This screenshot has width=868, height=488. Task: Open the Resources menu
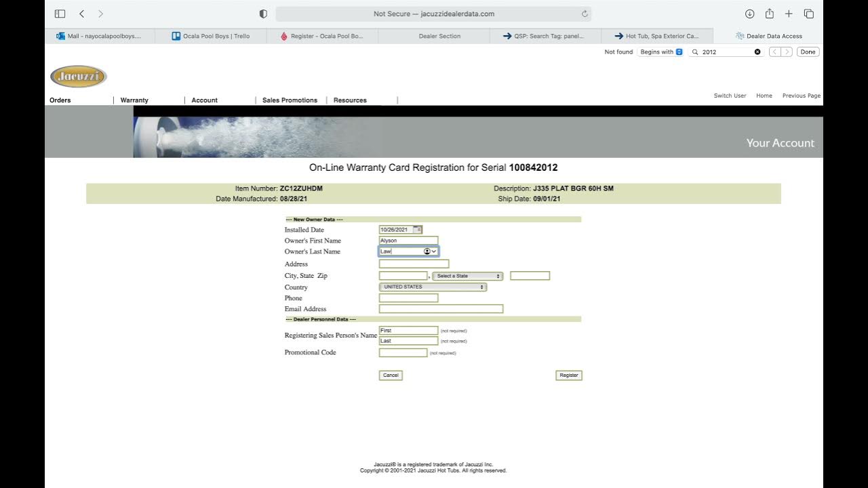click(x=350, y=100)
